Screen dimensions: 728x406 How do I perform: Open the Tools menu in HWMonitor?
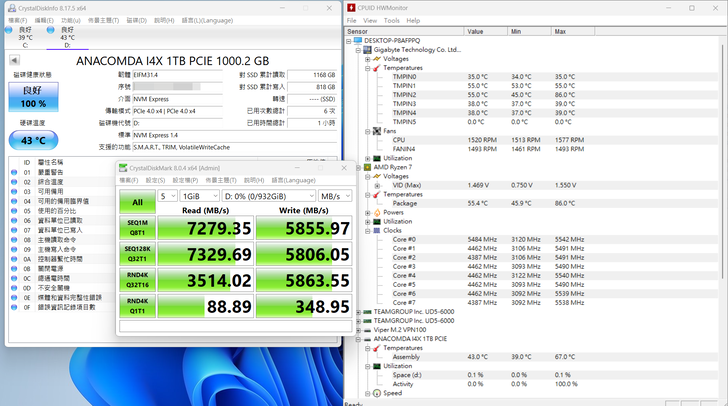(391, 20)
